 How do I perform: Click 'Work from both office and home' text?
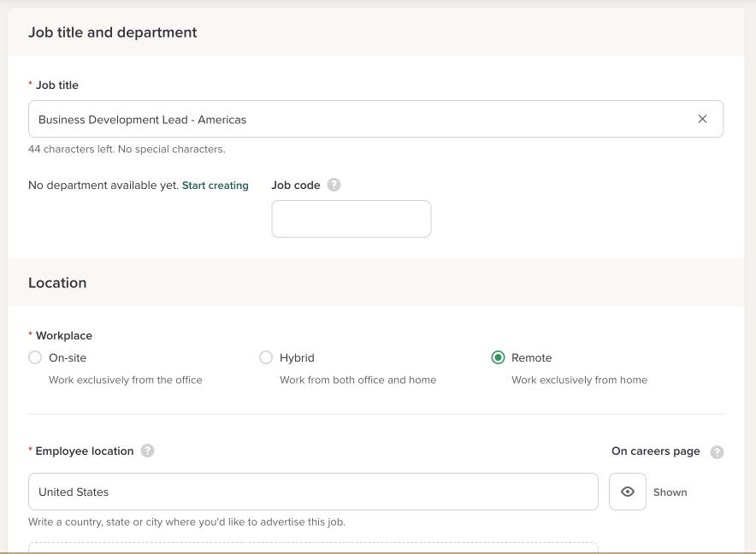(357, 380)
